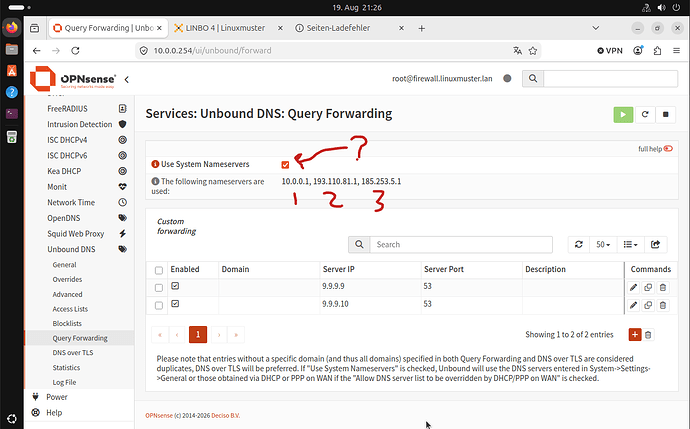
Task: Restart the Unbound DNS service
Action: tap(645, 114)
